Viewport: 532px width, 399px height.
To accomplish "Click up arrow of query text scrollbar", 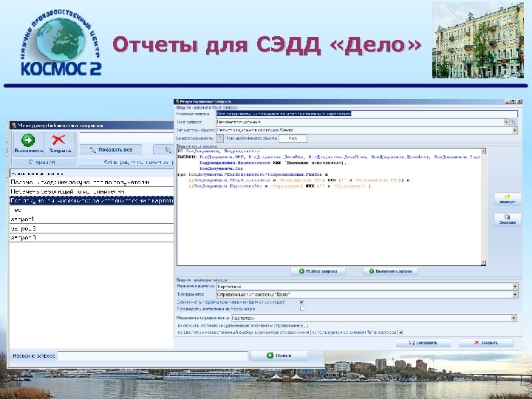I will pyautogui.click(x=483, y=151).
